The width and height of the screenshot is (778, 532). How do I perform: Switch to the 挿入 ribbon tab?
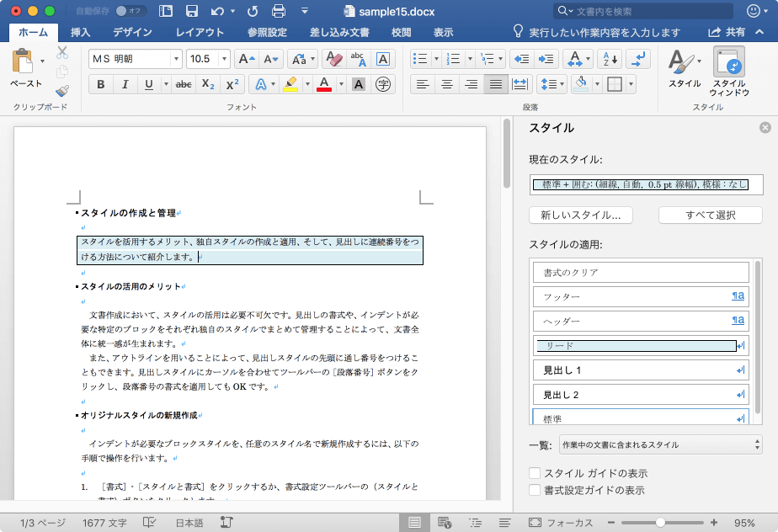81,32
